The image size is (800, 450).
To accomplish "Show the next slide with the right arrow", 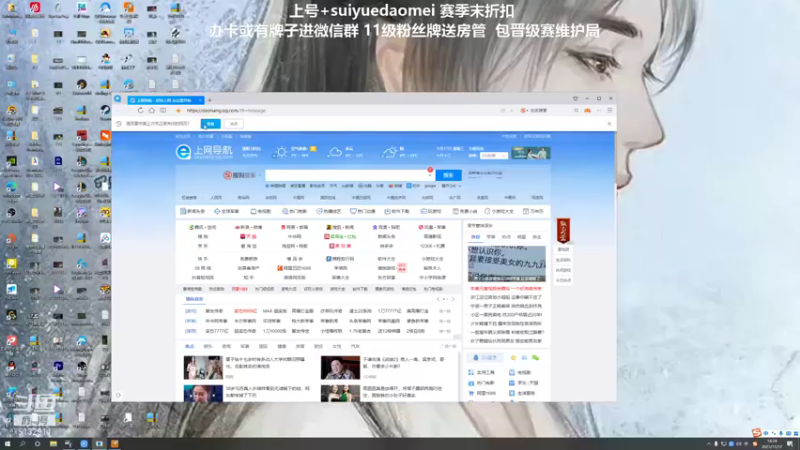I will [452, 299].
